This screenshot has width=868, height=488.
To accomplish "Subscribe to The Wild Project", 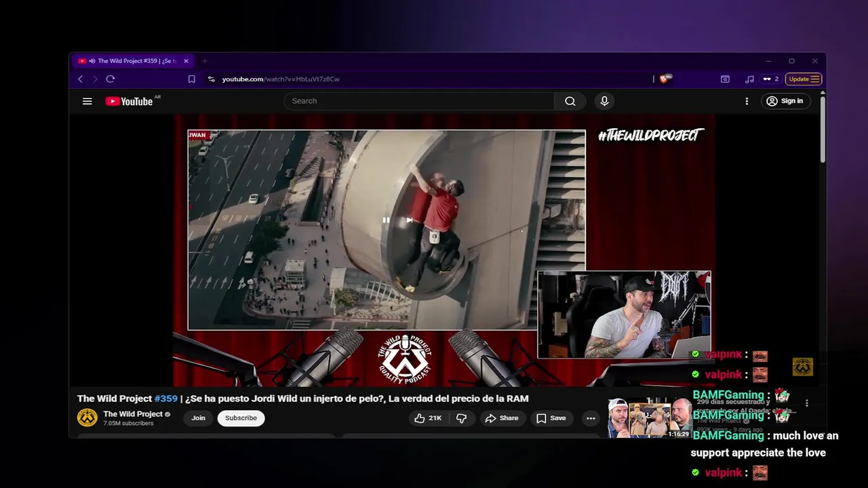I will point(241,418).
